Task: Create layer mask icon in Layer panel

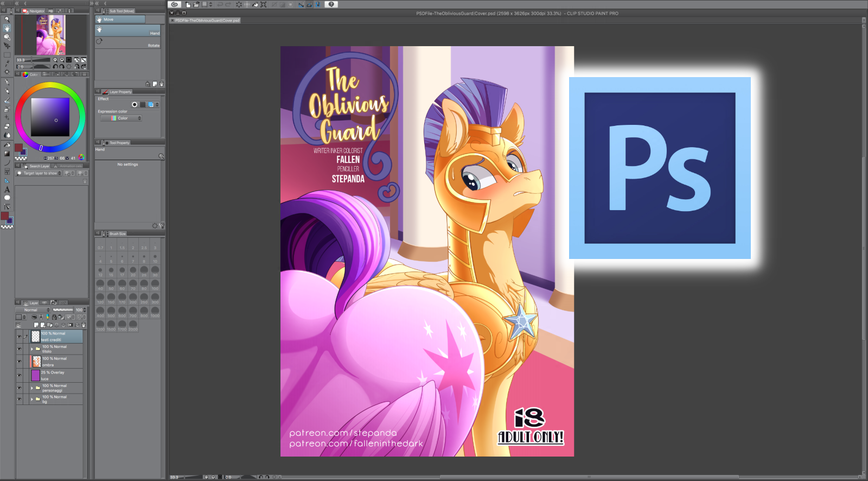Action: [x=70, y=325]
